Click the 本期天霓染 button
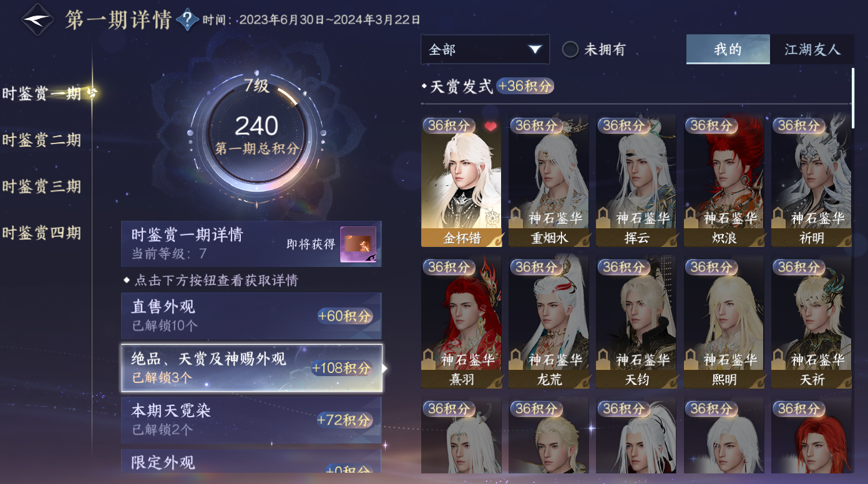The image size is (868, 484). (x=251, y=420)
